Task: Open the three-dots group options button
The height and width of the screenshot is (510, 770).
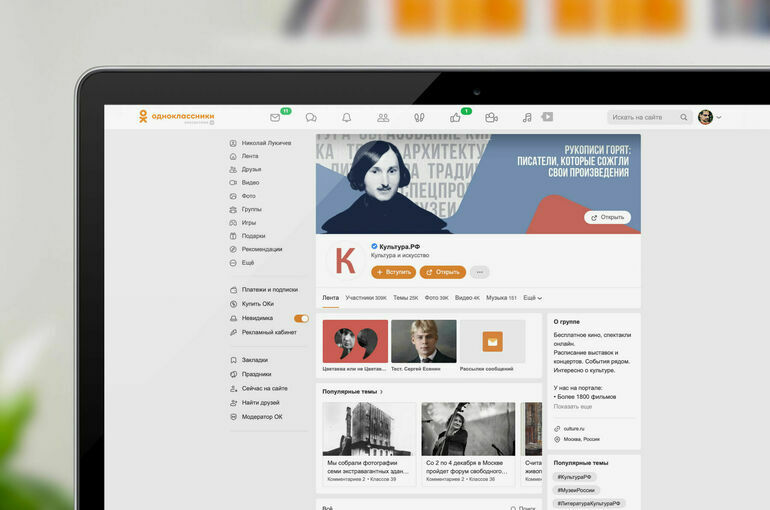Action: coord(480,272)
